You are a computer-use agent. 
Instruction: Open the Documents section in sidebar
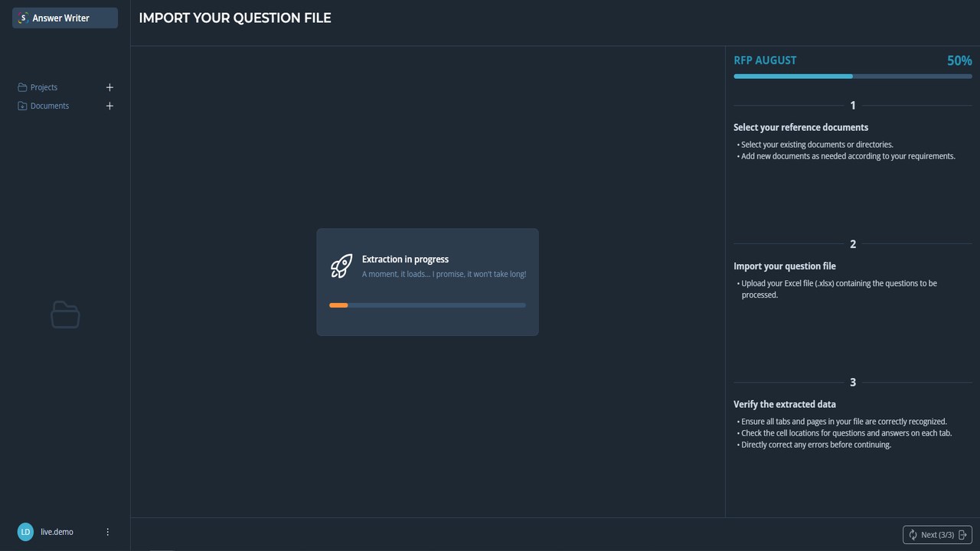click(50, 106)
